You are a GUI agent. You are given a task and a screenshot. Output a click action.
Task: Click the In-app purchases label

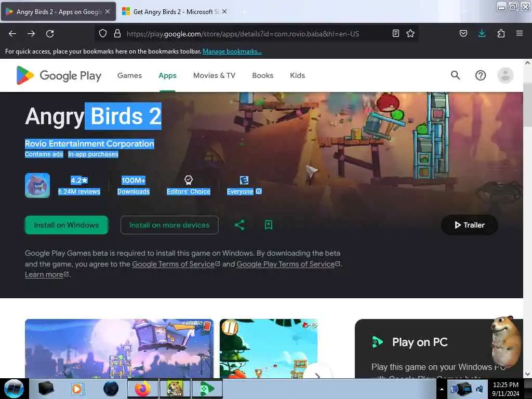click(93, 154)
